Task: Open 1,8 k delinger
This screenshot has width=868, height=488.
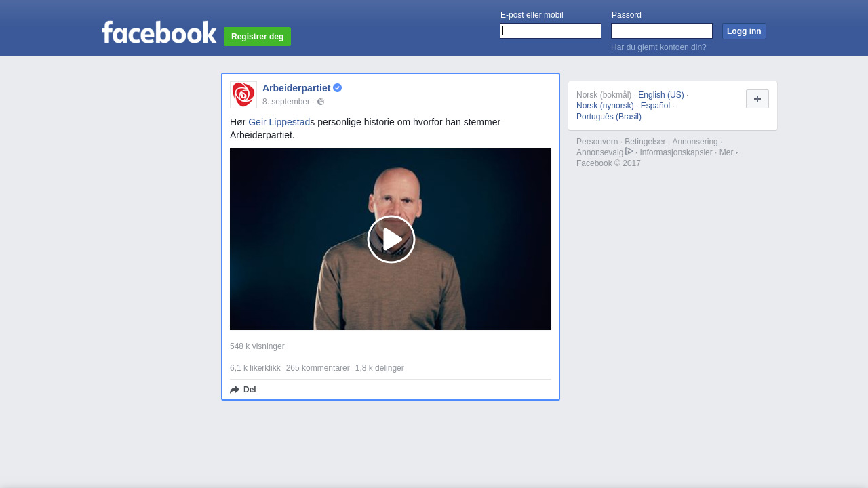Action: click(x=380, y=368)
